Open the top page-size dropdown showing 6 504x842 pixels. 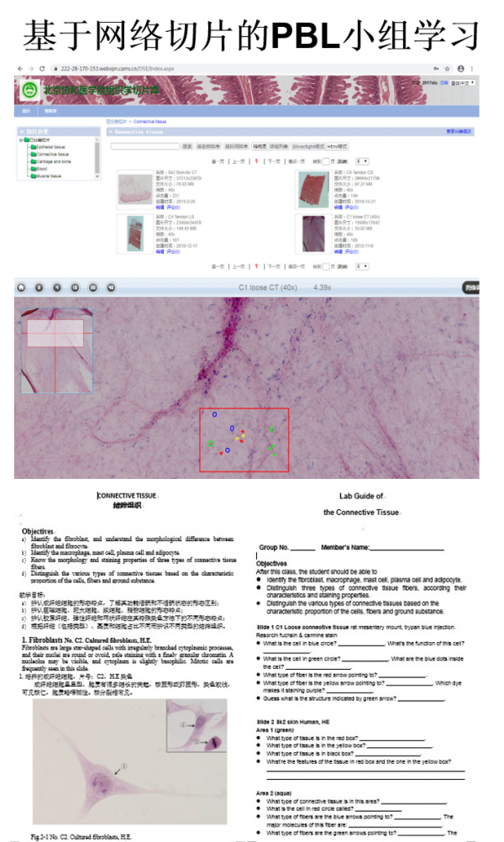[362, 161]
